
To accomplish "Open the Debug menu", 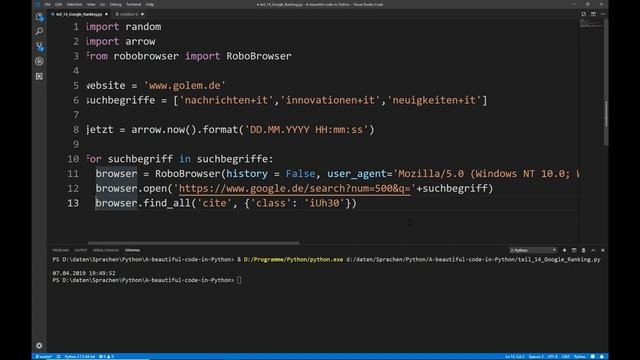I will point(116,4).
